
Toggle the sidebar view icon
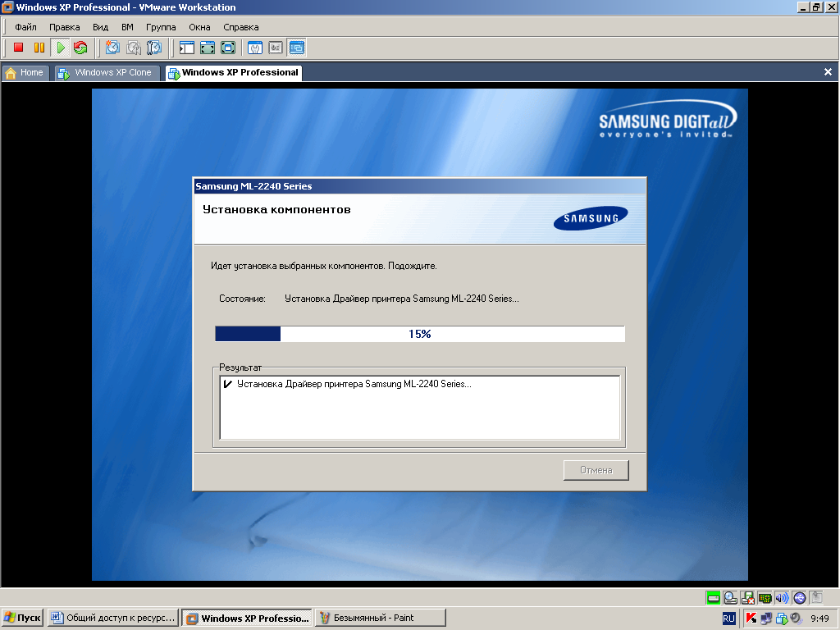pos(186,48)
